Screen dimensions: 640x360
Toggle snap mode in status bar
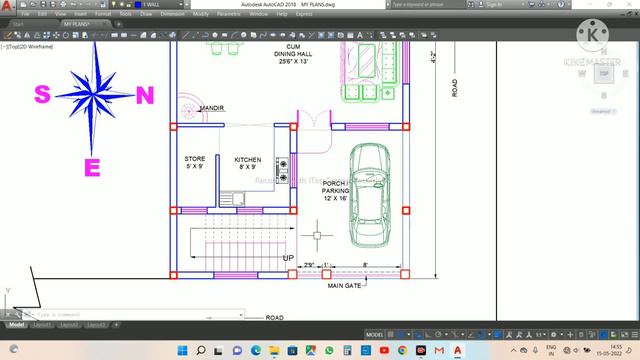(401, 335)
